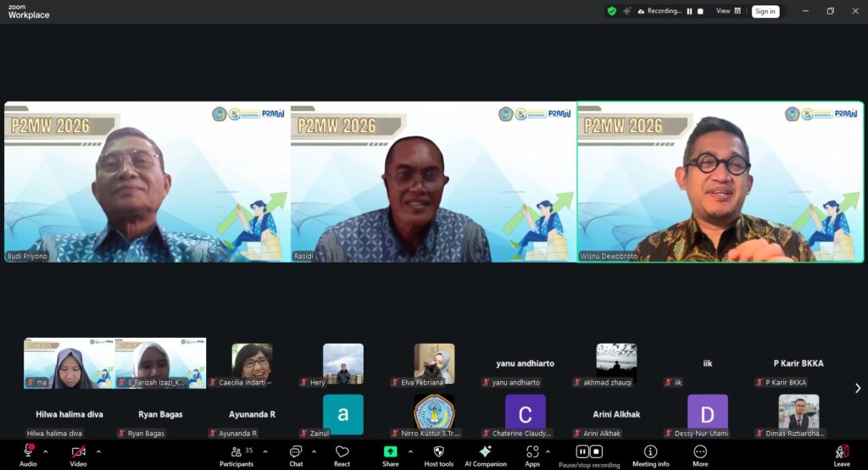Show next page of participant thumbnails

pyautogui.click(x=858, y=388)
